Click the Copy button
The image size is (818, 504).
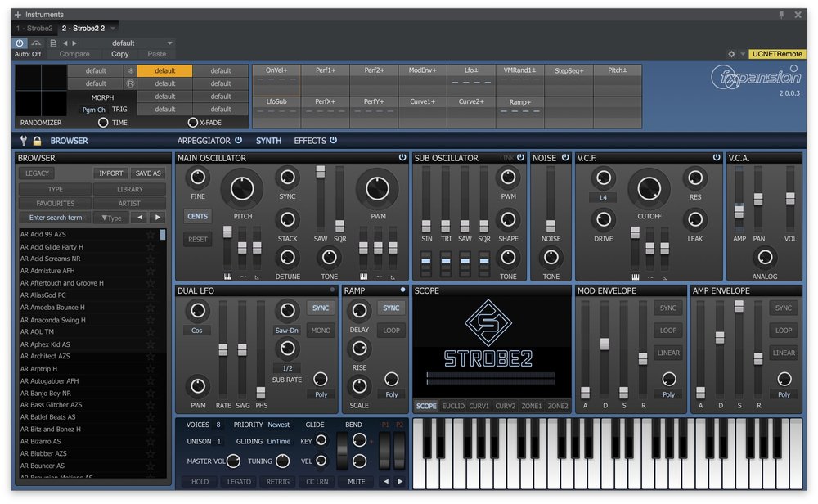tap(120, 54)
